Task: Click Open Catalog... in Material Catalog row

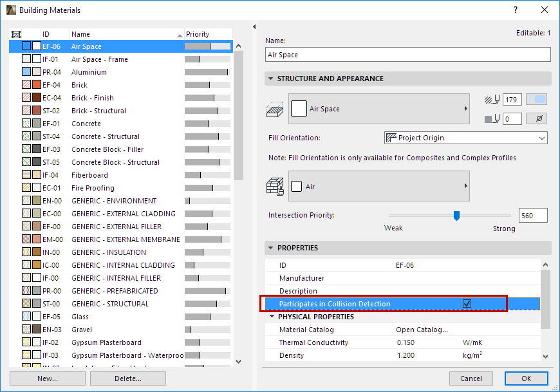Action: pyautogui.click(x=422, y=330)
